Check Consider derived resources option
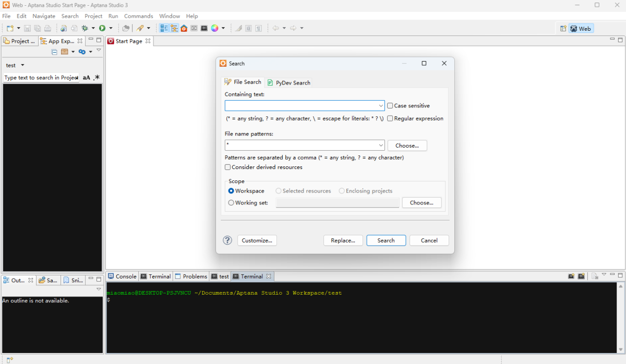 coord(227,167)
